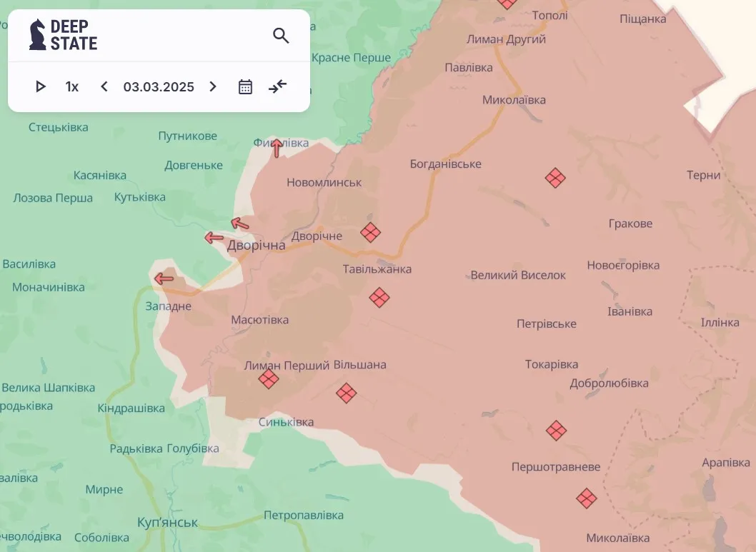Click the red arrow at Фиголівка
756x552 pixels.
[x=276, y=146]
